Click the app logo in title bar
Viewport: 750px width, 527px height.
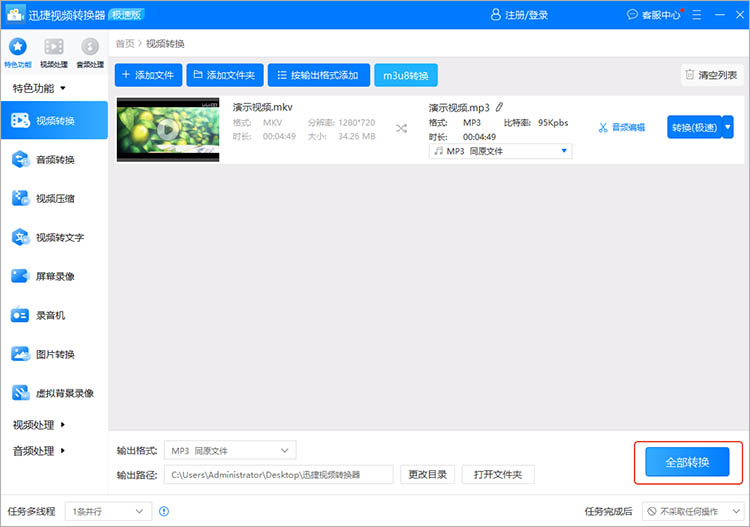tap(15, 15)
